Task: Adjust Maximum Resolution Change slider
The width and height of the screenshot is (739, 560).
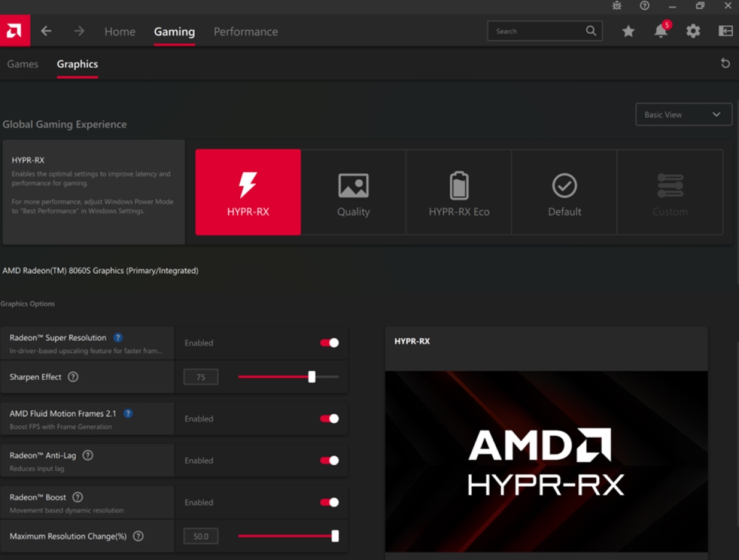Action: point(288,536)
